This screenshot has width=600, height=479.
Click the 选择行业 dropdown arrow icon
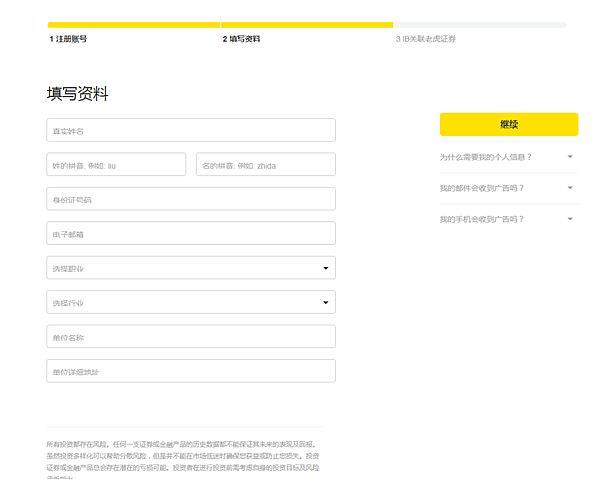326,303
